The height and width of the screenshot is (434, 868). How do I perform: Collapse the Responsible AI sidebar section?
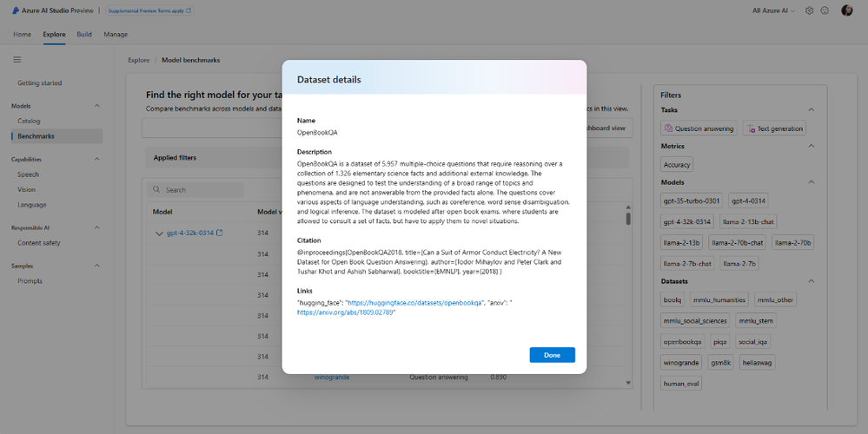(x=96, y=227)
